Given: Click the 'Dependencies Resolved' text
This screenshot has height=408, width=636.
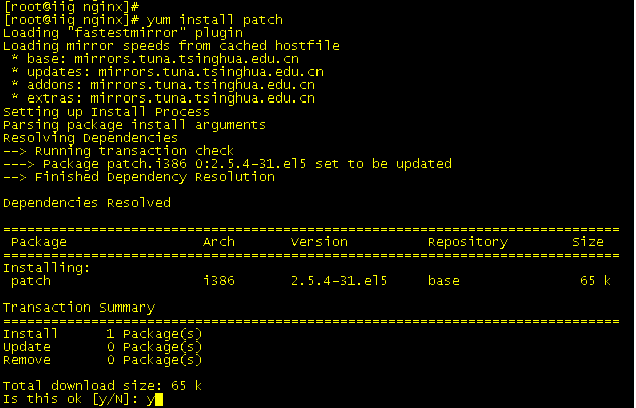Looking at the screenshot, I should click(x=87, y=203).
